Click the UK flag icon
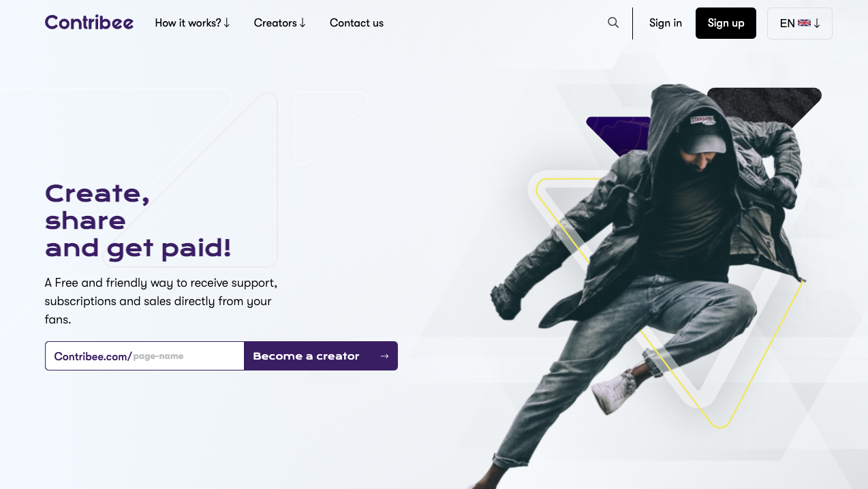Screen dimensions: 868x489 [804, 23]
